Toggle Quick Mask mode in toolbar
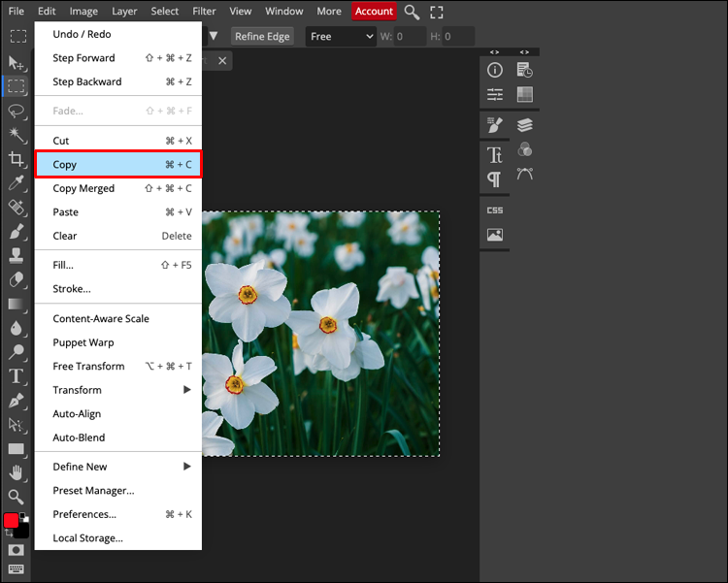Screen dimensions: 728x583 (x=17, y=550)
